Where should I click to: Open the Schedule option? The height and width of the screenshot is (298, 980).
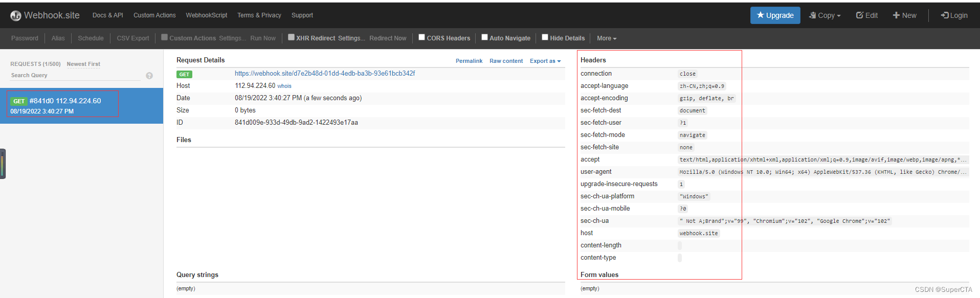click(91, 38)
